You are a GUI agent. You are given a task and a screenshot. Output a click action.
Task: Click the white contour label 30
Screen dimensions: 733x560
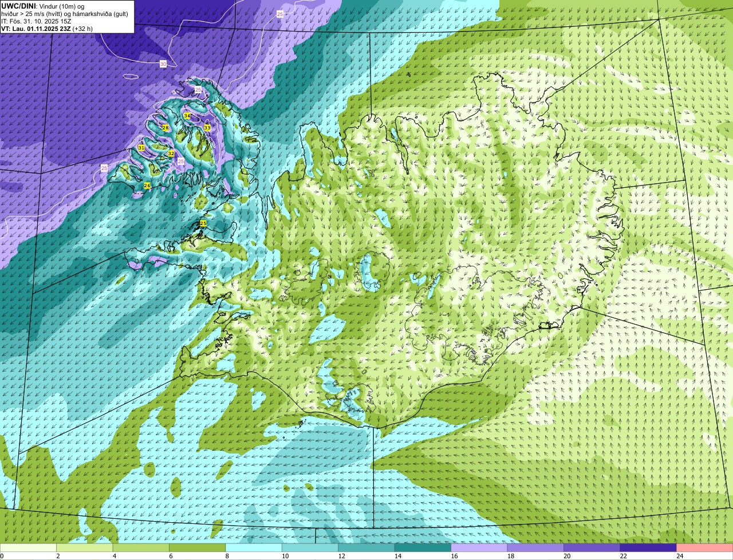pyautogui.click(x=163, y=64)
